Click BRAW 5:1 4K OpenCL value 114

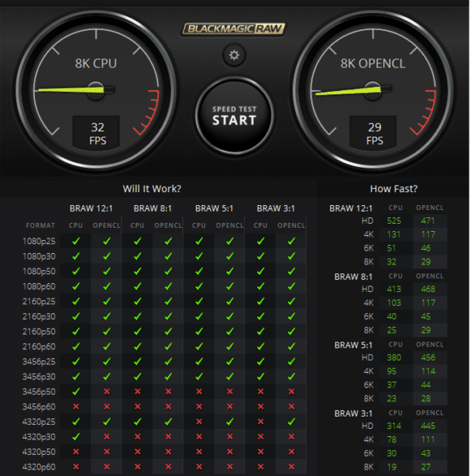(428, 371)
